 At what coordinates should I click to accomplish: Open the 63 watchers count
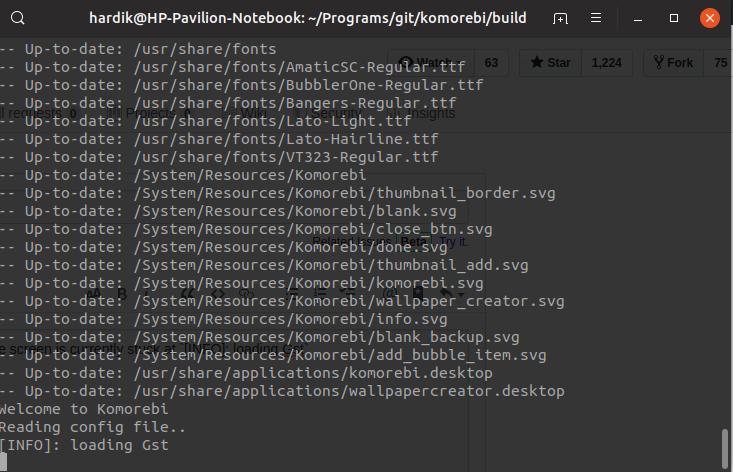coord(491,63)
